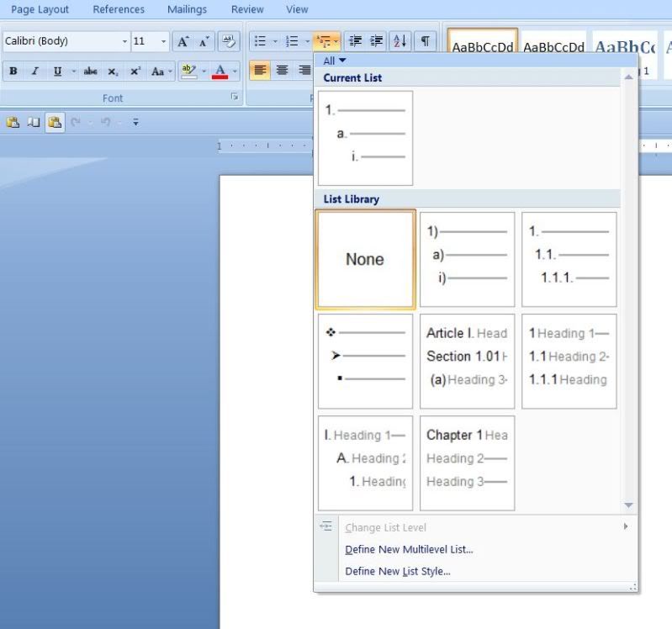The height and width of the screenshot is (629, 672).
Task: Open the Calibri (Body) font name dropdown
Action: tap(124, 41)
